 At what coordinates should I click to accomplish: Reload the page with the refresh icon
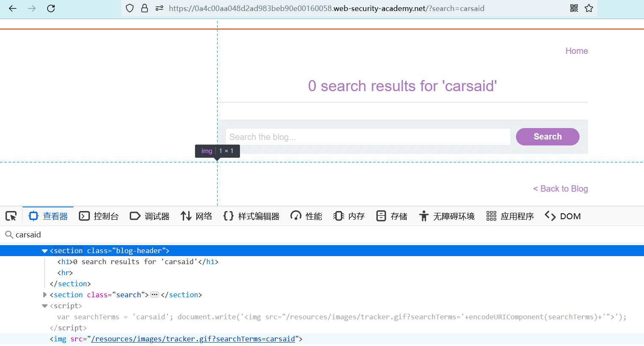[x=51, y=8]
